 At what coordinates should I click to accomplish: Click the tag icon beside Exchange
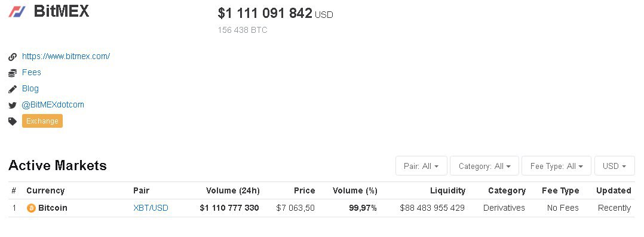point(13,121)
